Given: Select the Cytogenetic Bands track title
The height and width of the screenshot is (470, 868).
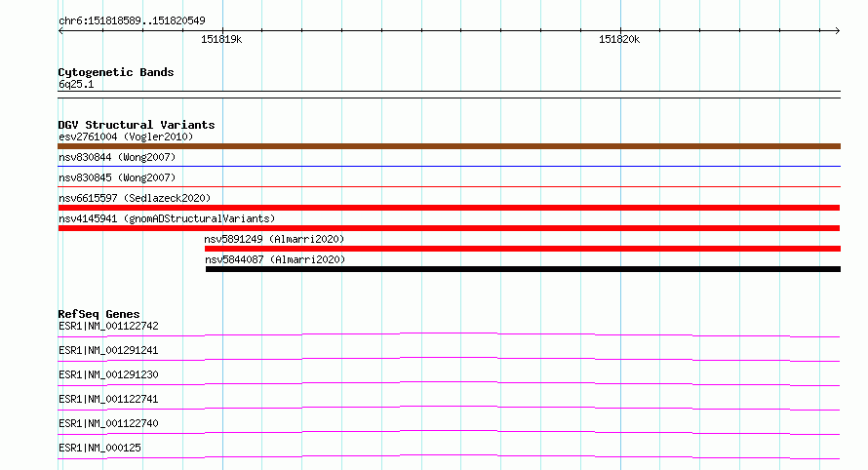Looking at the screenshot, I should point(116,72).
